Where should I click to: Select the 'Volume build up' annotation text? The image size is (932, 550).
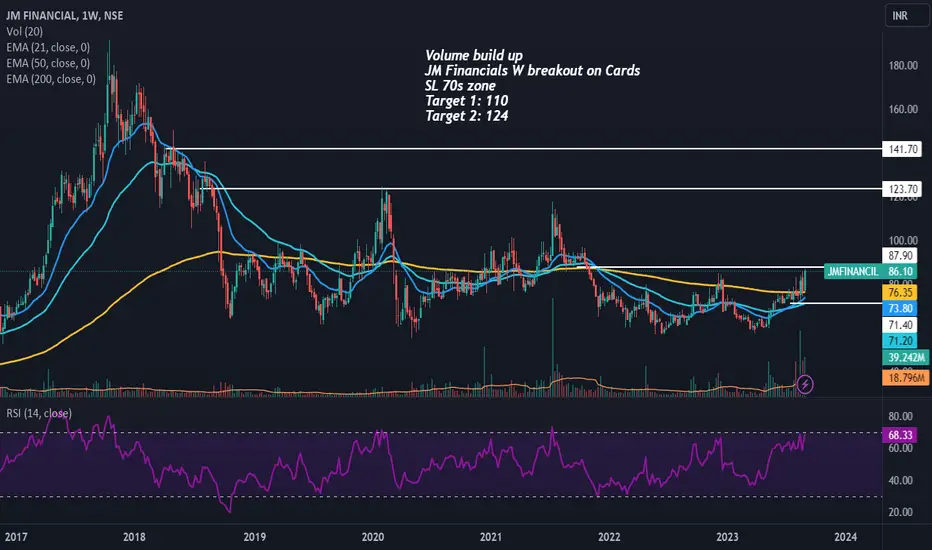[474, 55]
